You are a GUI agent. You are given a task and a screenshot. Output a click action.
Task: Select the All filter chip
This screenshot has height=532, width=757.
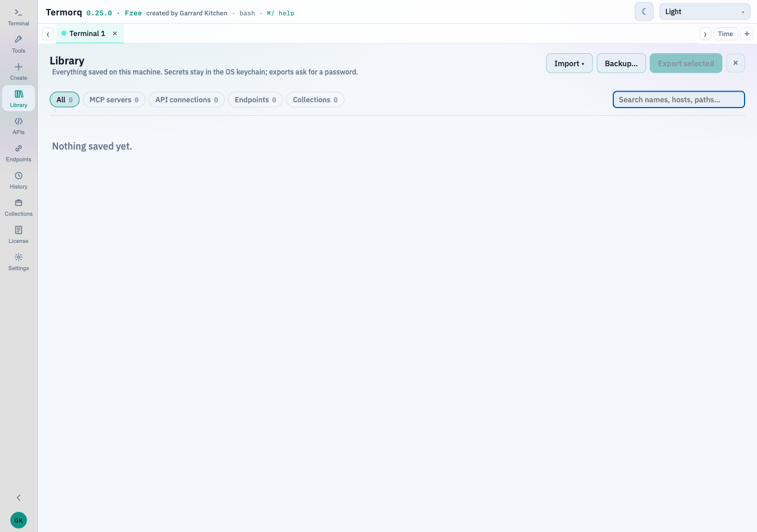(64, 100)
